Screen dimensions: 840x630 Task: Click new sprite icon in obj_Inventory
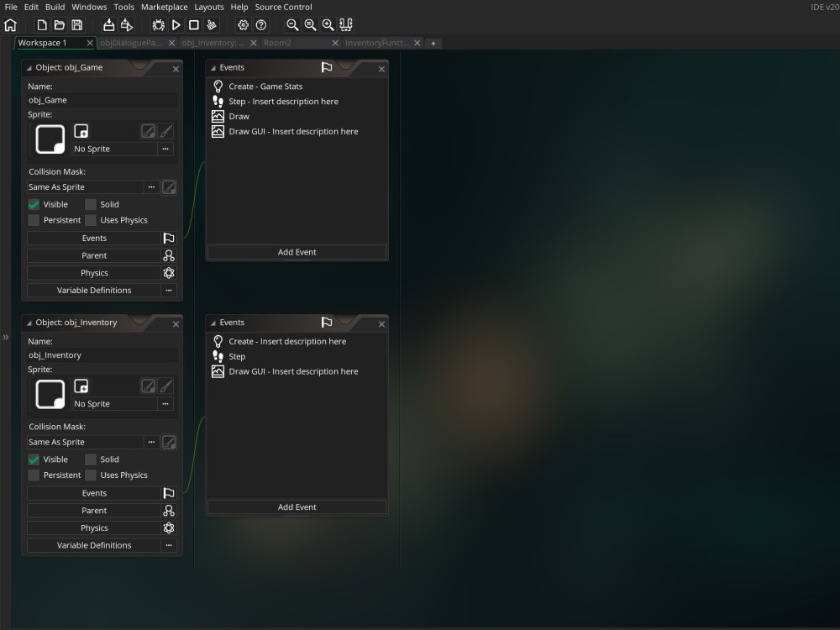click(x=81, y=386)
